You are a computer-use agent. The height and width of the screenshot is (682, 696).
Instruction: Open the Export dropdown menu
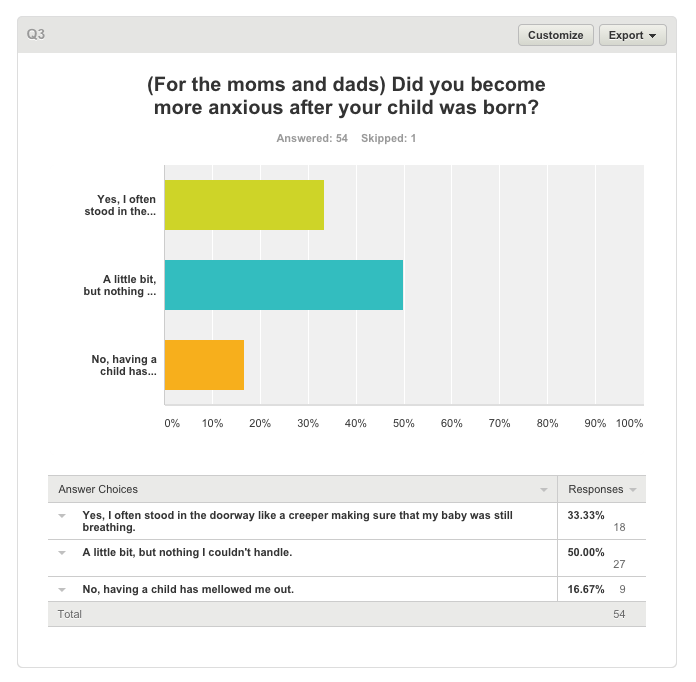tap(632, 35)
